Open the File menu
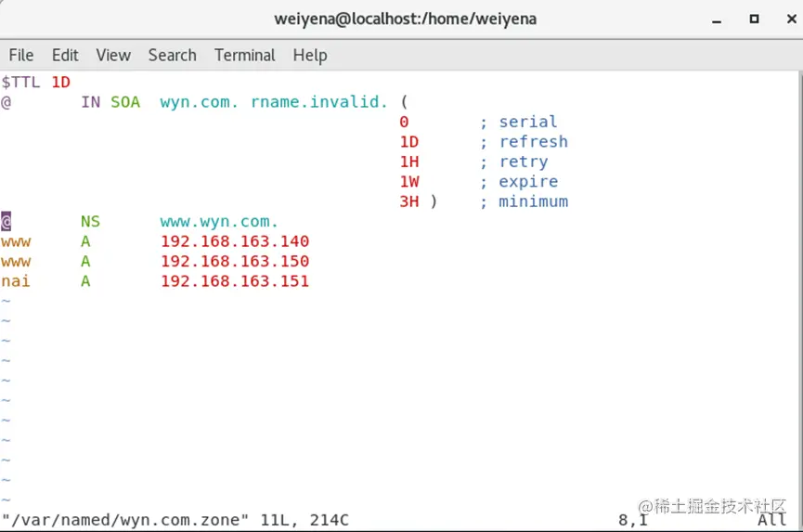The width and height of the screenshot is (803, 532). [x=21, y=55]
